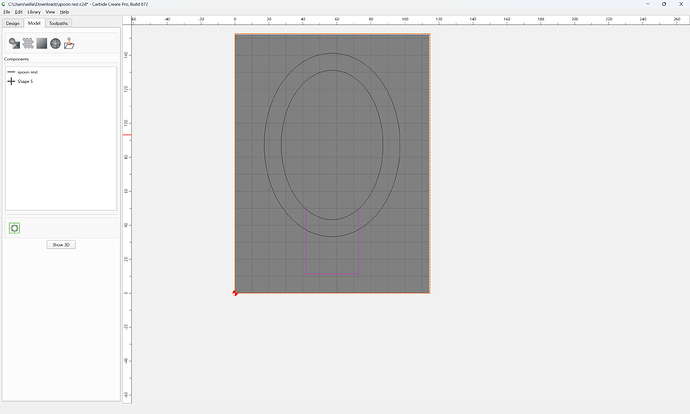Click the sphere wireframe model icon
The height and width of the screenshot is (414, 690).
(55, 43)
